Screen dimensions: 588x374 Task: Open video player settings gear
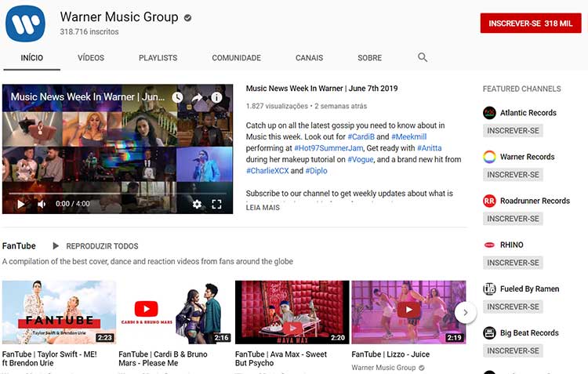pyautogui.click(x=197, y=204)
